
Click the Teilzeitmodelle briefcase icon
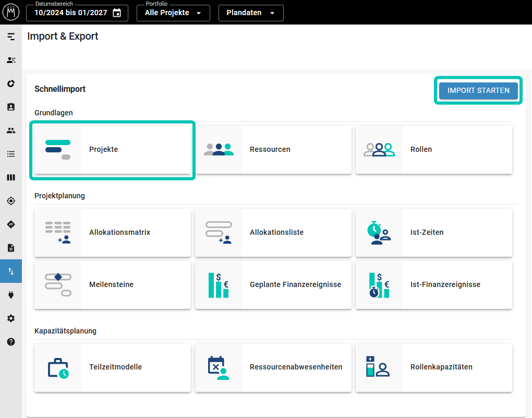click(58, 368)
